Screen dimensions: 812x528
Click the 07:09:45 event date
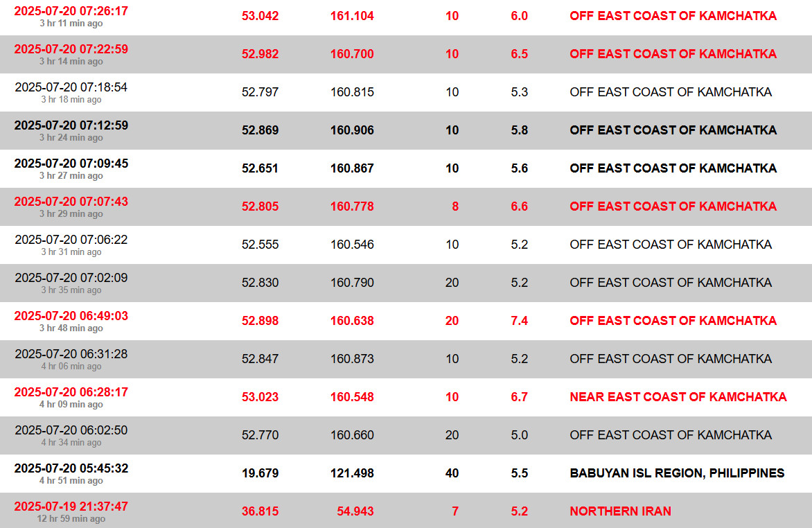click(x=71, y=164)
